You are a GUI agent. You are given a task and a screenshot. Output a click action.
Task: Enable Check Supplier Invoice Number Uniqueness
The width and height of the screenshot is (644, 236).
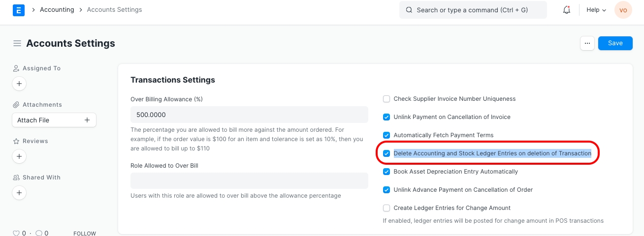coord(386,99)
